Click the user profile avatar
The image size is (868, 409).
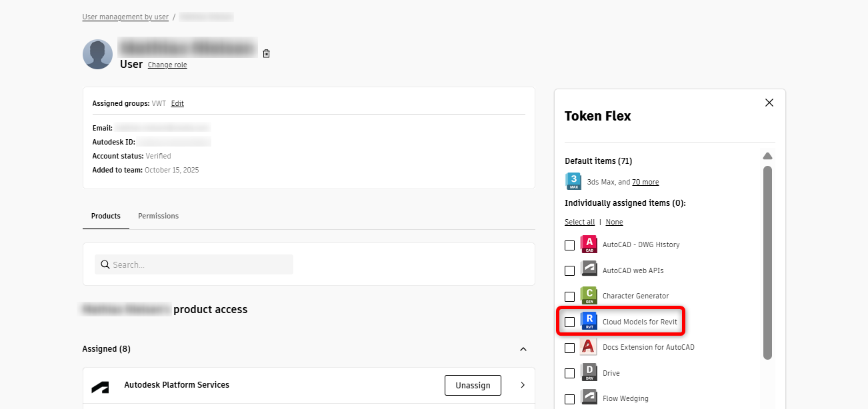[x=97, y=54]
